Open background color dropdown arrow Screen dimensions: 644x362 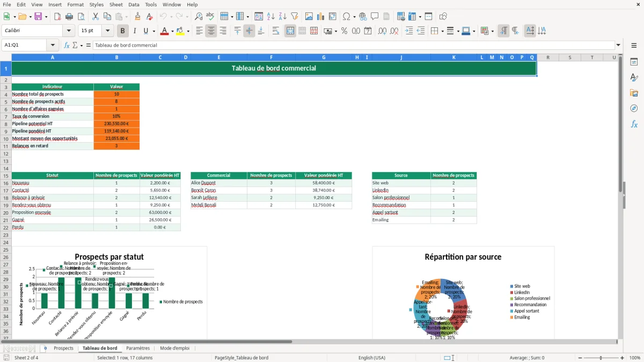(x=188, y=31)
